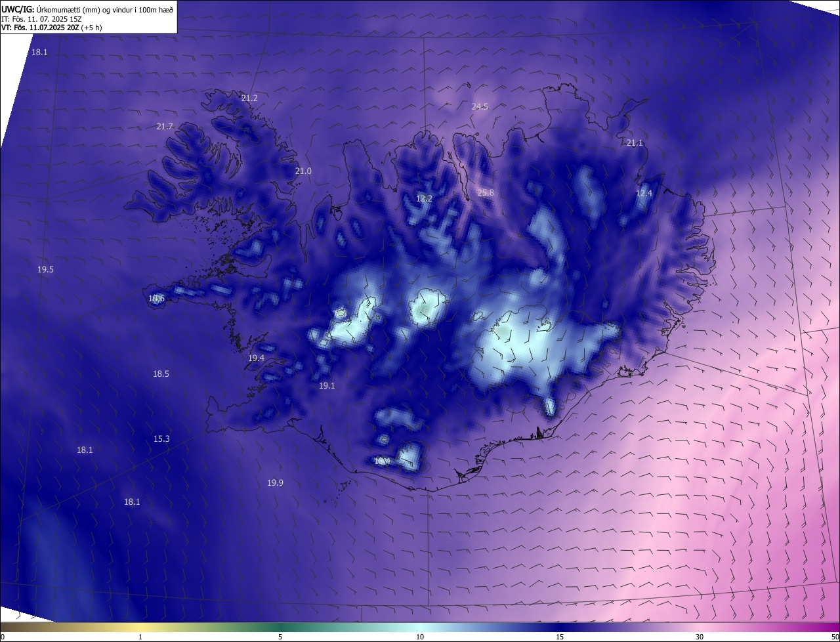Click the 21.7 value label
The height and width of the screenshot is (642, 840).
click(x=165, y=126)
